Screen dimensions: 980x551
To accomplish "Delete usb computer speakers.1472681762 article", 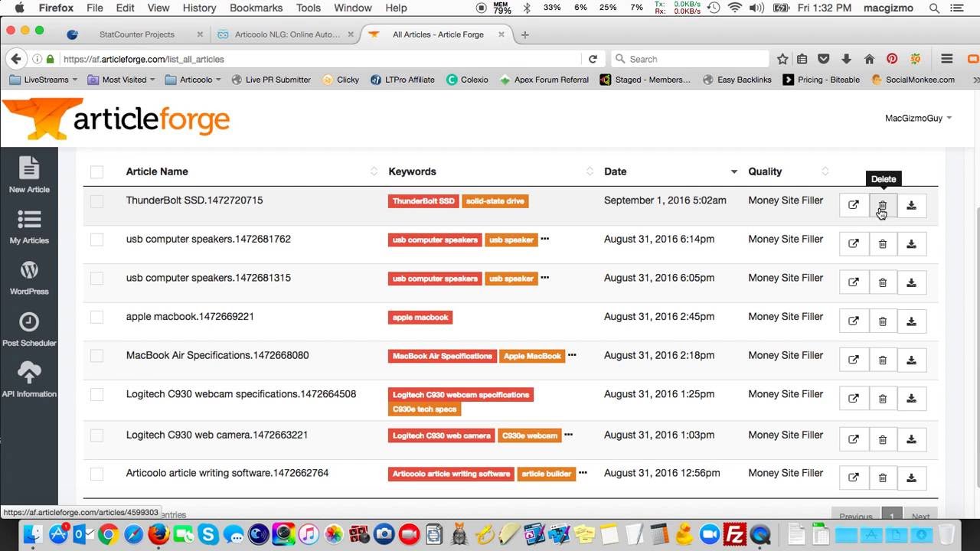I will click(x=883, y=244).
